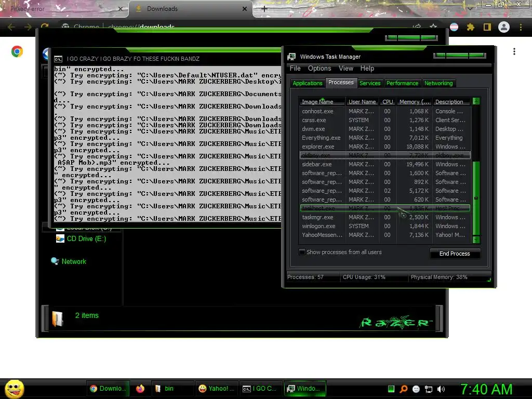Switch to the Applications tab
Viewport: 532px width, 399px height.
click(x=308, y=83)
